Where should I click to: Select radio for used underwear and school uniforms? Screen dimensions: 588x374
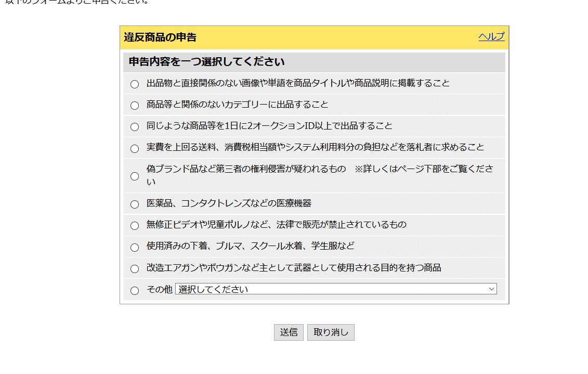coord(135,248)
